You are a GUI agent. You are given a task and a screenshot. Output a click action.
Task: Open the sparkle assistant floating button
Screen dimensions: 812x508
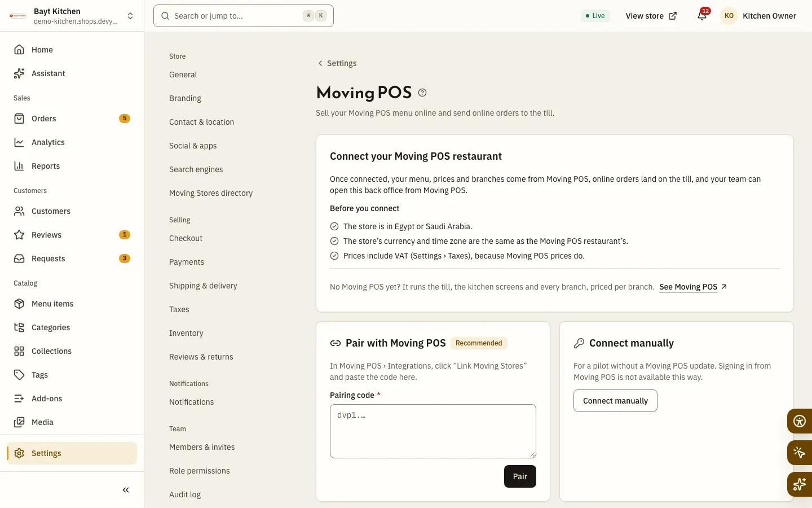point(799,484)
